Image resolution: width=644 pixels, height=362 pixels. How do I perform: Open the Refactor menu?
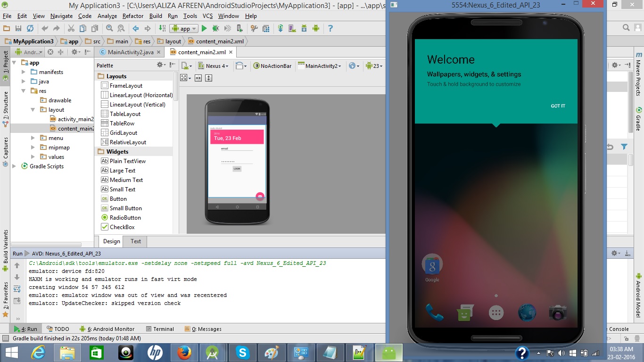click(x=133, y=16)
